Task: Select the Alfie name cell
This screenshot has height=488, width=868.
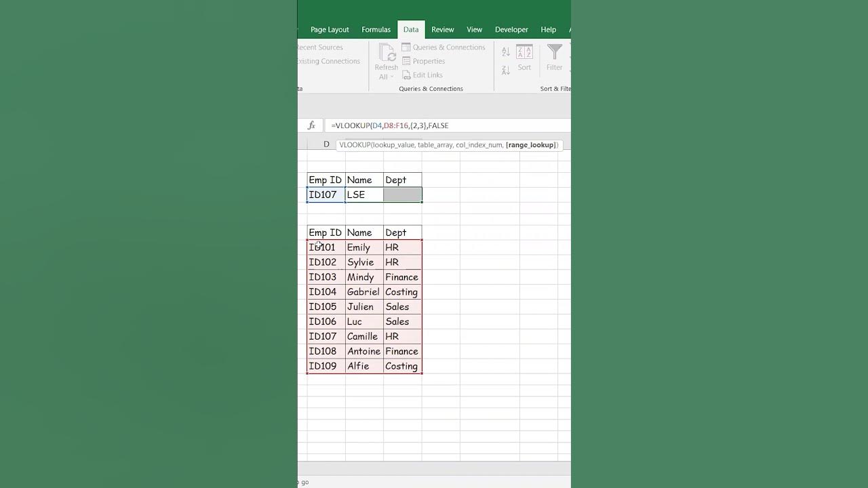Action: (364, 367)
